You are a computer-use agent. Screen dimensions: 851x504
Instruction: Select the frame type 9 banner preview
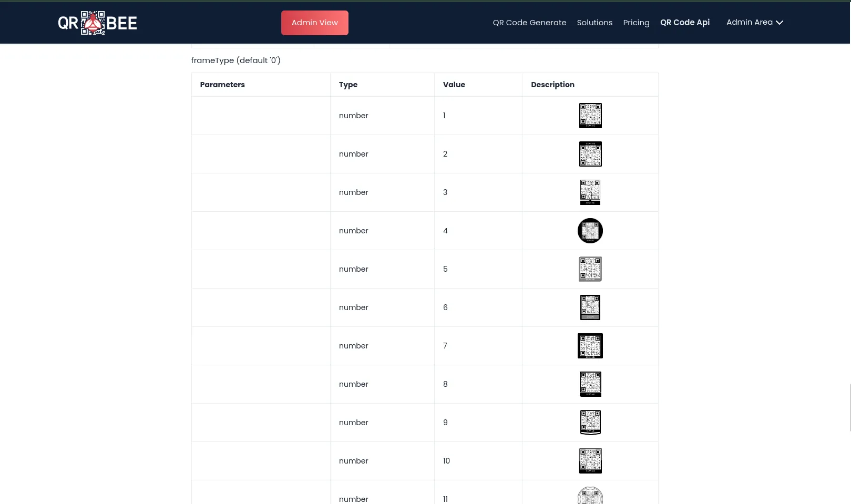(590, 423)
